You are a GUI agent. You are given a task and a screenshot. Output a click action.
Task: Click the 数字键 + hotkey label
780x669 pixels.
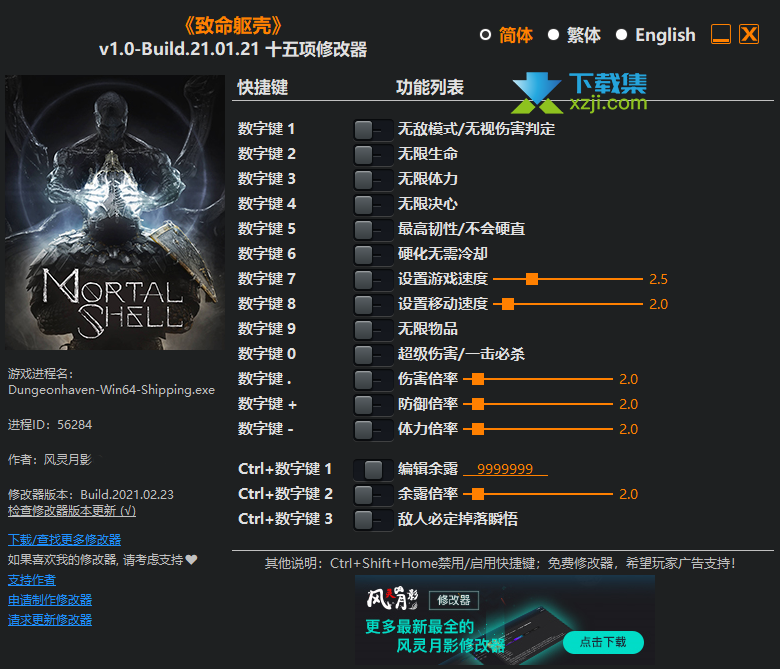point(267,404)
